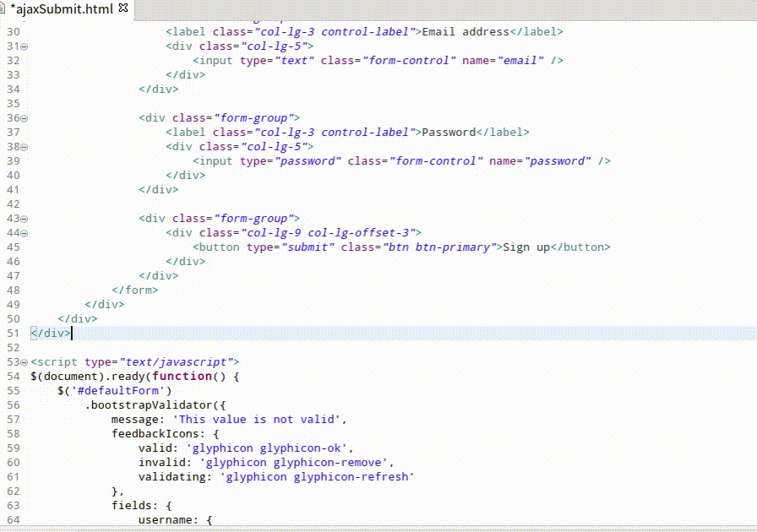The height and width of the screenshot is (532, 757).
Task: Click the fields: { line
Action: (x=141, y=506)
